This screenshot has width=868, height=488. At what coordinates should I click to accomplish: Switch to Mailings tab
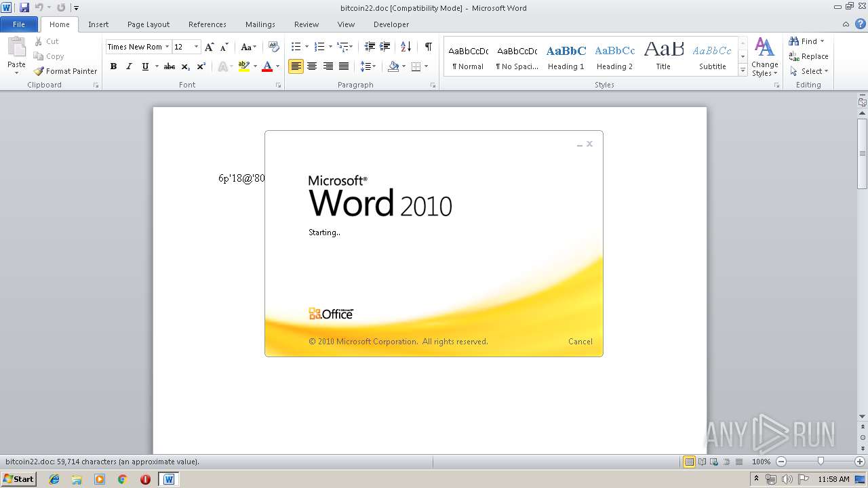260,24
